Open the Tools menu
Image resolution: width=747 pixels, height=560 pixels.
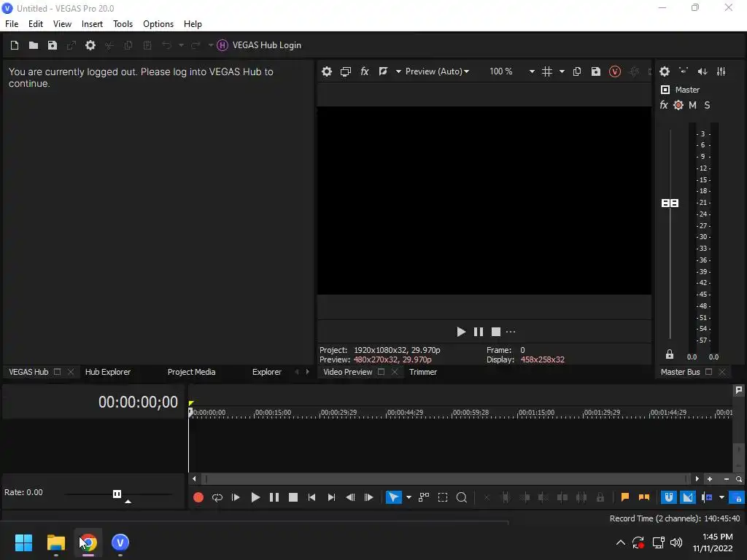pos(123,24)
